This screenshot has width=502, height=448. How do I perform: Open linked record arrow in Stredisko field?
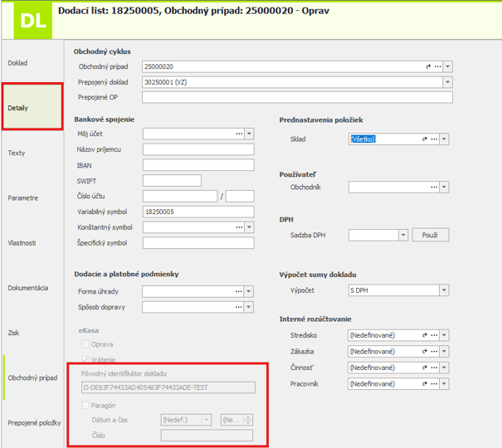[x=425, y=335]
